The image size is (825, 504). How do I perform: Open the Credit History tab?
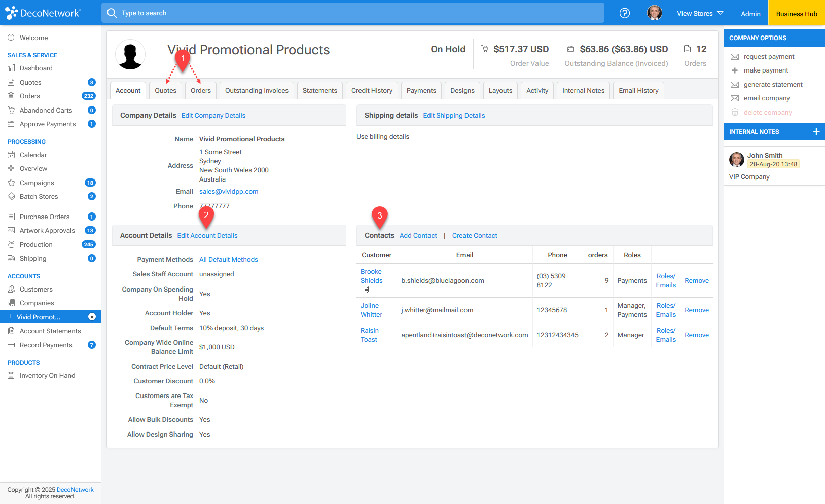click(372, 90)
